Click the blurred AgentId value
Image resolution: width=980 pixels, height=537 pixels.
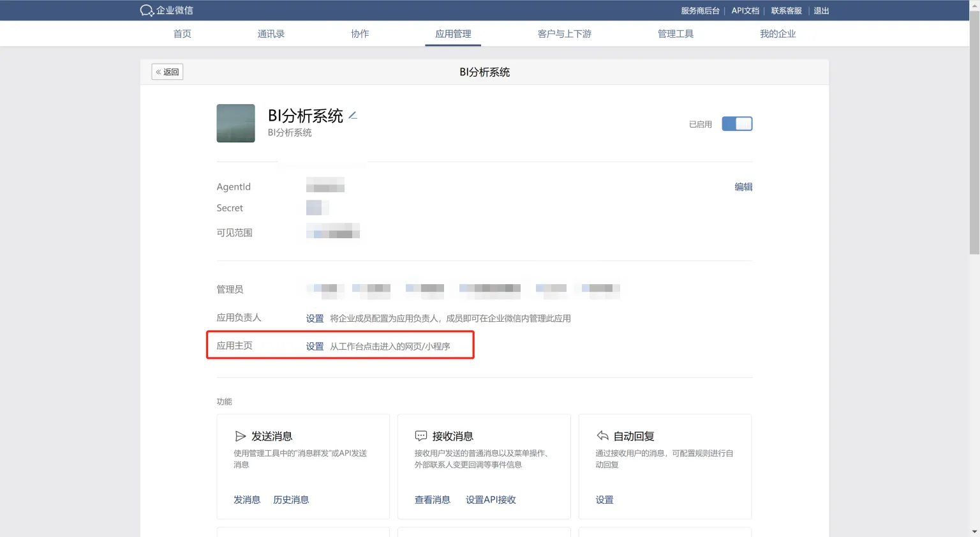click(325, 185)
